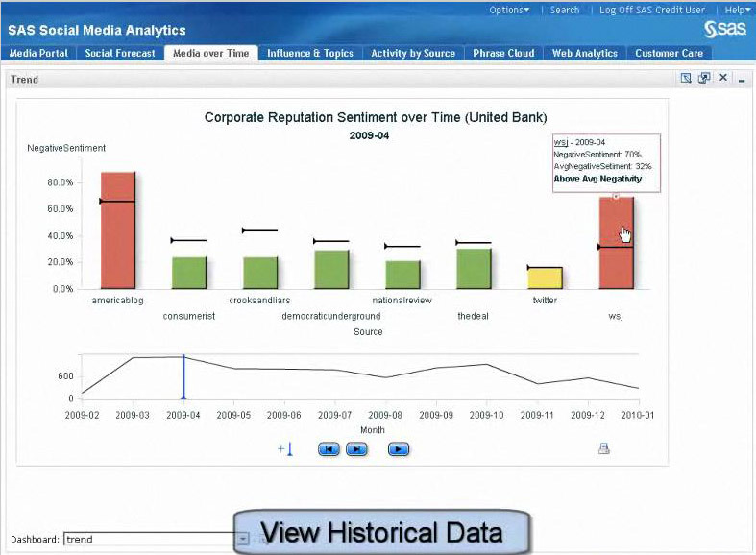Click the democraticunderground green bar

point(331,269)
